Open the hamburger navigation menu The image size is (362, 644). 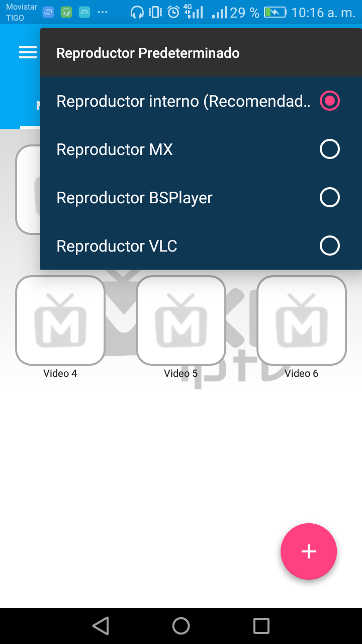pos(28,52)
